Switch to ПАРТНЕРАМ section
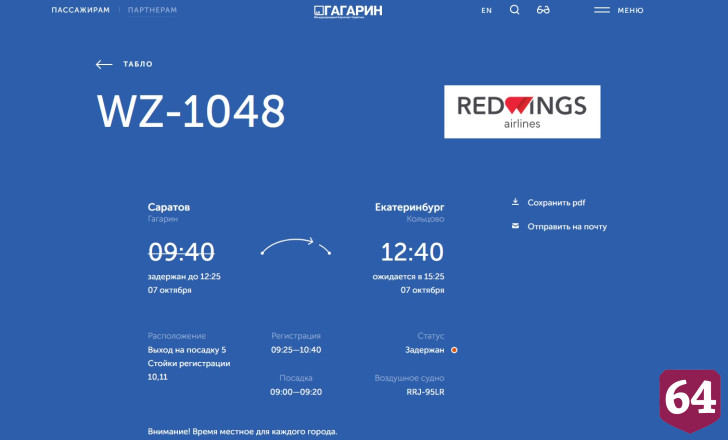Image resolution: width=728 pixels, height=440 pixels. [152, 10]
